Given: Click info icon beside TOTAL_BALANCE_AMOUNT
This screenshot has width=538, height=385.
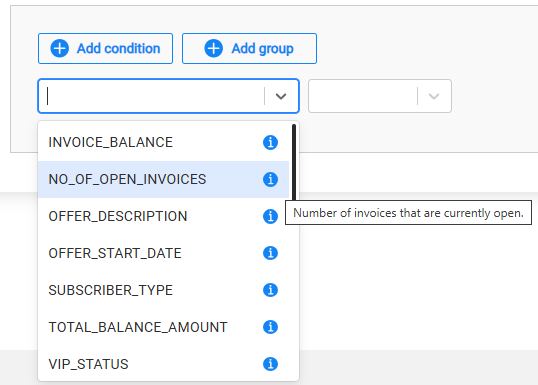Looking at the screenshot, I should click(x=270, y=327).
